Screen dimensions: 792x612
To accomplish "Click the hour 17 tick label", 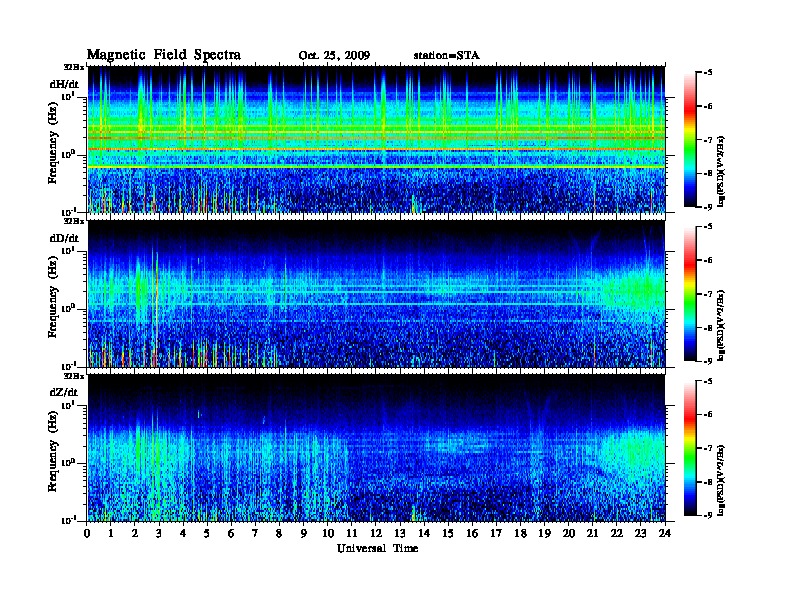I will (x=497, y=534).
